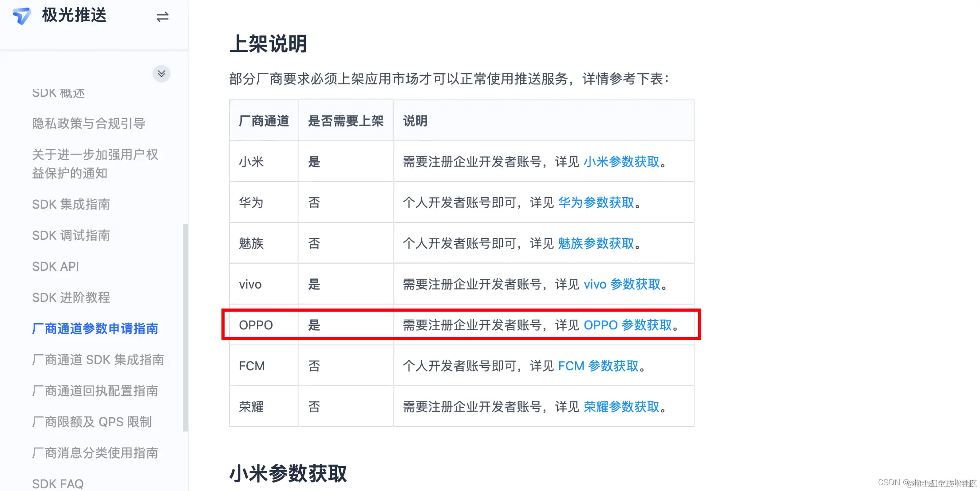Open SDK 进阶教程 sidebar item
This screenshot has width=980, height=491.
pyautogui.click(x=71, y=297)
